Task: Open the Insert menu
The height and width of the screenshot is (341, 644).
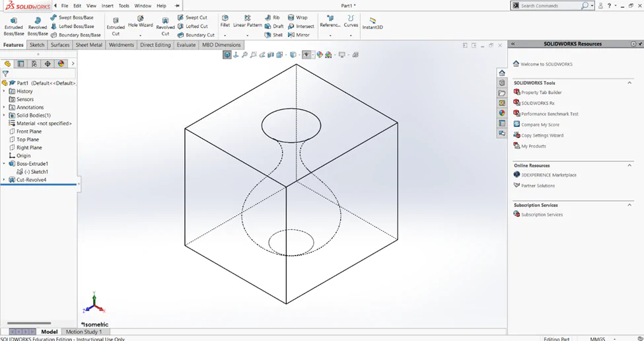Action: click(108, 6)
